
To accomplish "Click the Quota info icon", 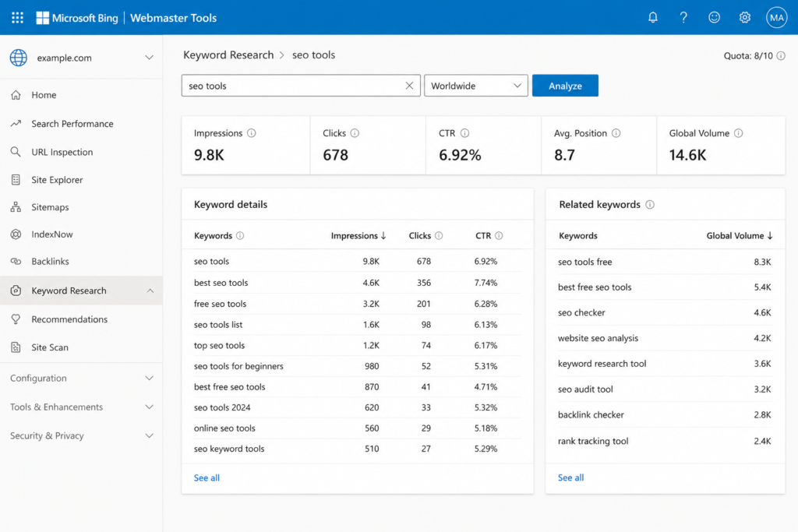I will point(781,56).
